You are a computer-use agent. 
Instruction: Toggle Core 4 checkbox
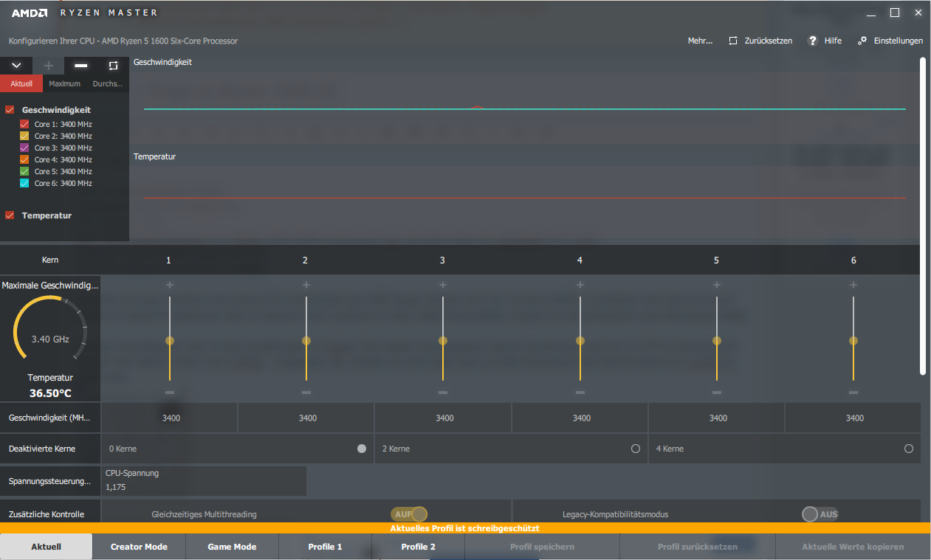[x=24, y=159]
